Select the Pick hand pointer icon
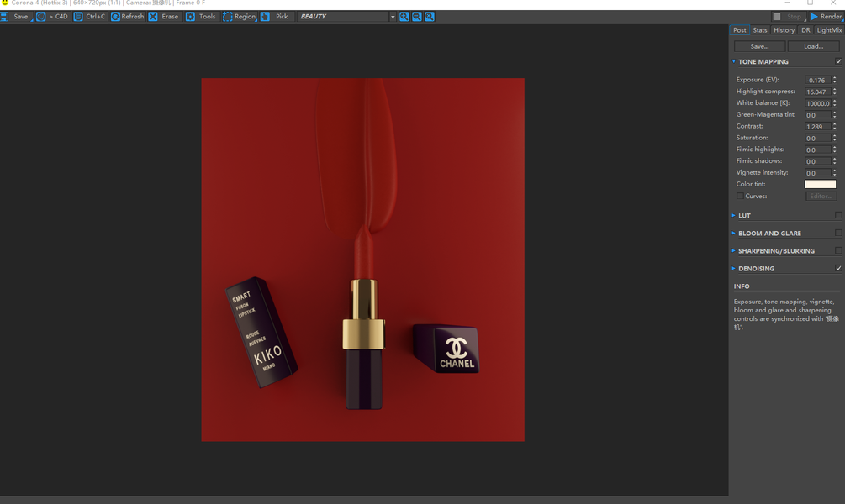The image size is (845, 504). point(265,17)
